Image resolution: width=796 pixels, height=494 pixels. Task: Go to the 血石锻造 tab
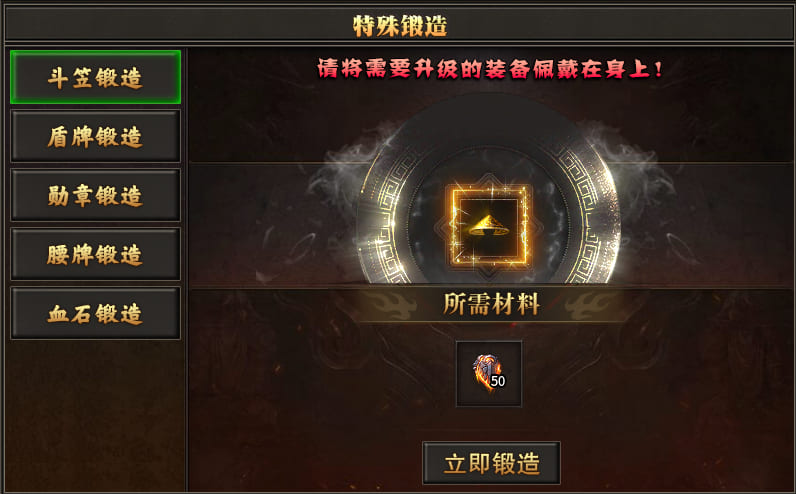coord(95,313)
